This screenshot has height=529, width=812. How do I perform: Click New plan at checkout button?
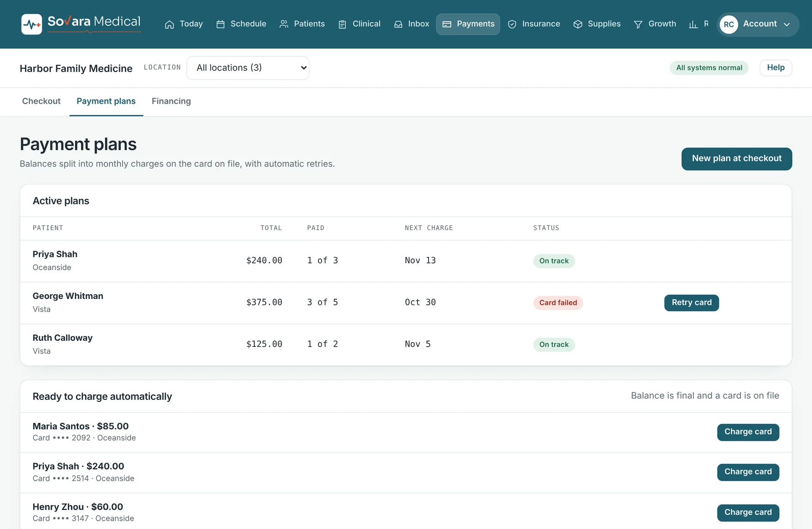pos(737,159)
